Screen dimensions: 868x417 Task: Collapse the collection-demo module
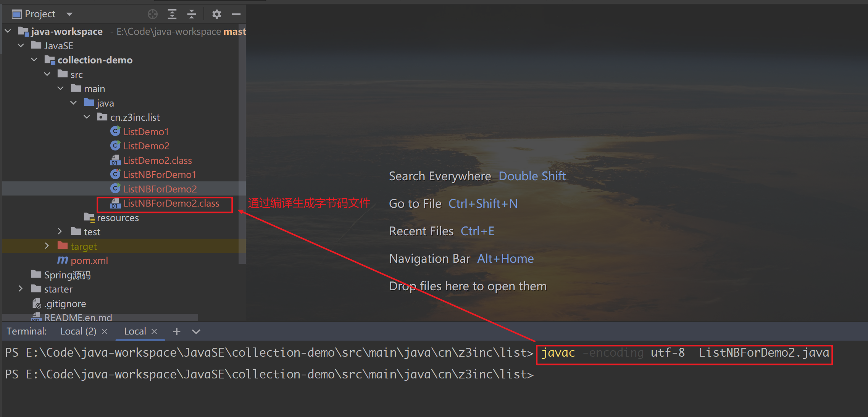point(34,60)
